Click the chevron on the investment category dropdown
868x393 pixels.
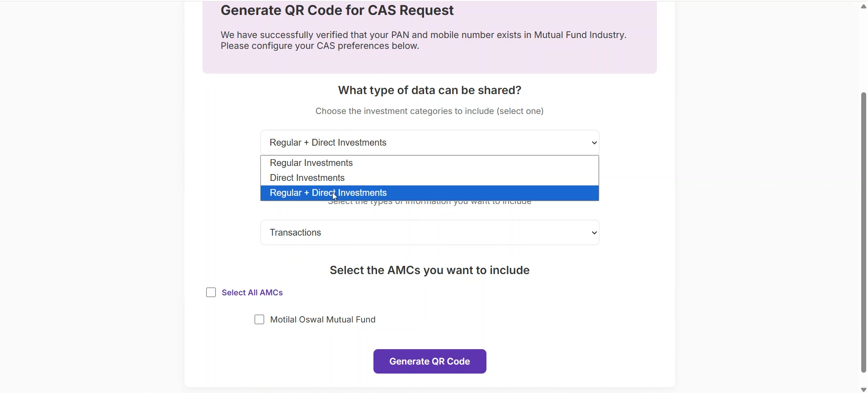[x=595, y=143]
